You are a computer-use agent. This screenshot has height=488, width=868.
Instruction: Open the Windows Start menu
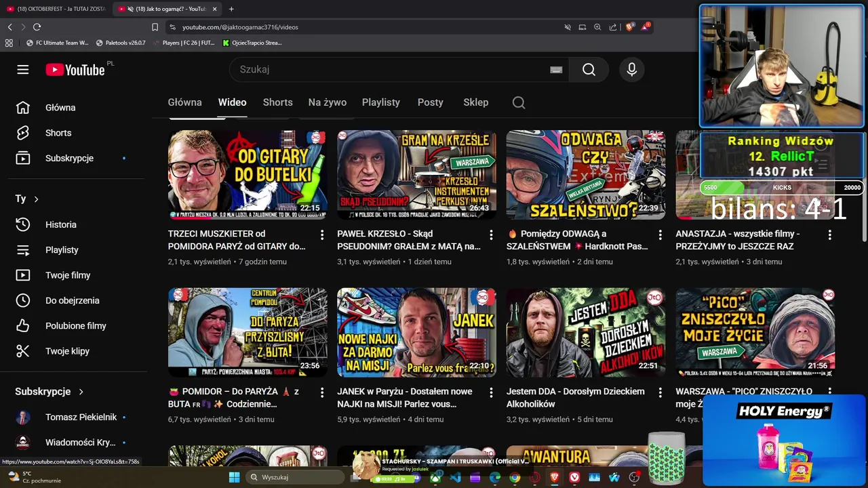[x=234, y=477]
